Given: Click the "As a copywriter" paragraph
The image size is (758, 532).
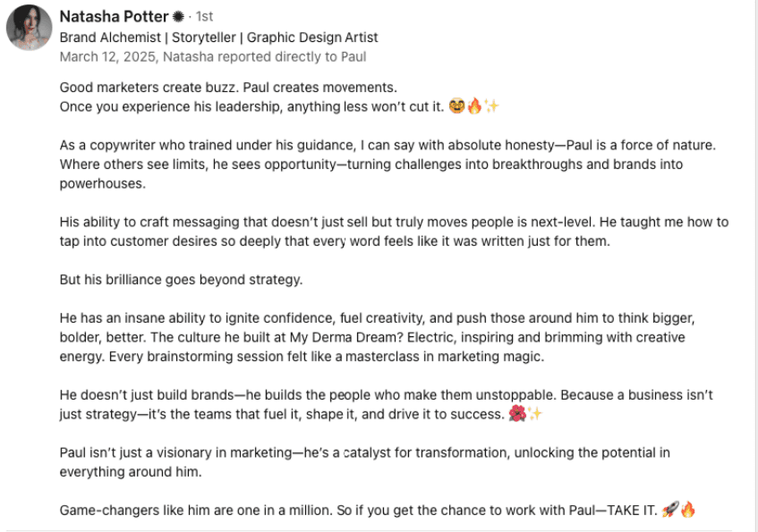Looking at the screenshot, I should 394,165.
